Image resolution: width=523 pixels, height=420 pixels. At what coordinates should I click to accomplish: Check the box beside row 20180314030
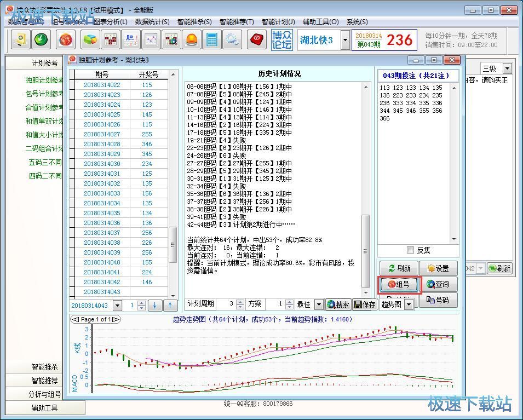72,164
